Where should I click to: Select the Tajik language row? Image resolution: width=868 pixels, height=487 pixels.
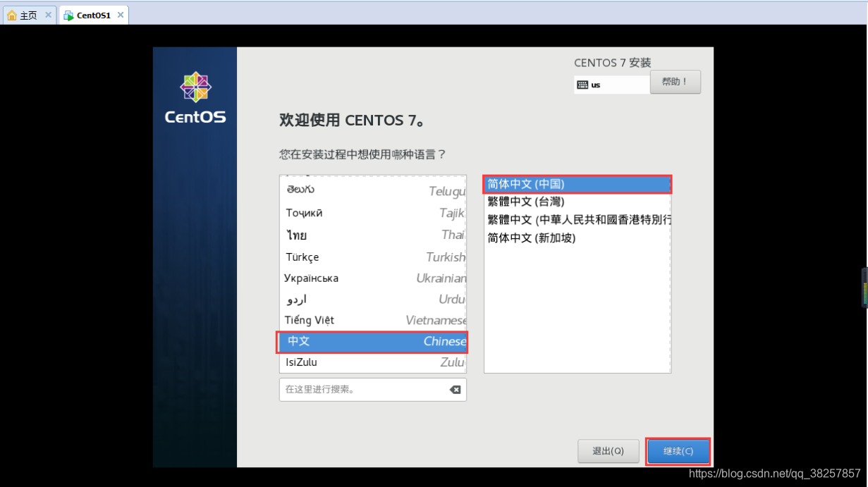click(373, 213)
